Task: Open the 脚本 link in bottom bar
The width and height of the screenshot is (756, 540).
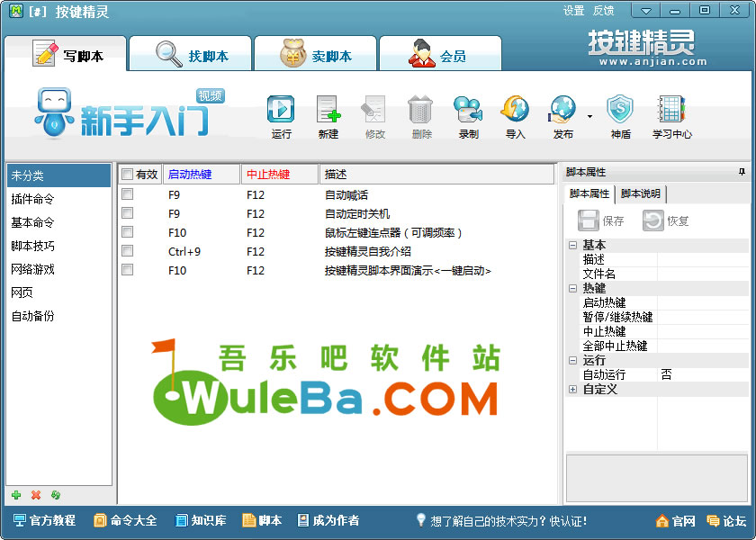Action: point(262,520)
